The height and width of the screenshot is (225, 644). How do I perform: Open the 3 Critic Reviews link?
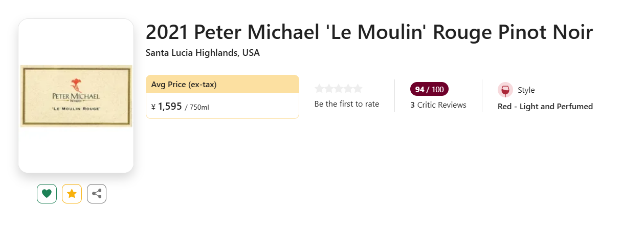438,105
